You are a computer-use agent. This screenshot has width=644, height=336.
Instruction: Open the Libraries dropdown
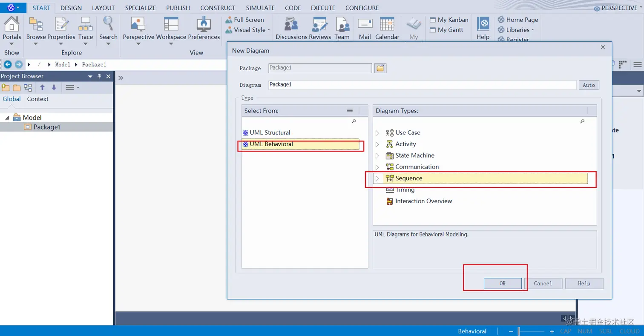(x=516, y=30)
